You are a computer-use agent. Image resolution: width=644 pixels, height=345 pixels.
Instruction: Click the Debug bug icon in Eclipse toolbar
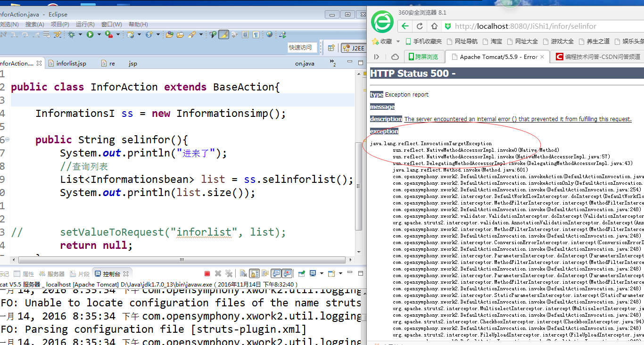(x=72, y=34)
